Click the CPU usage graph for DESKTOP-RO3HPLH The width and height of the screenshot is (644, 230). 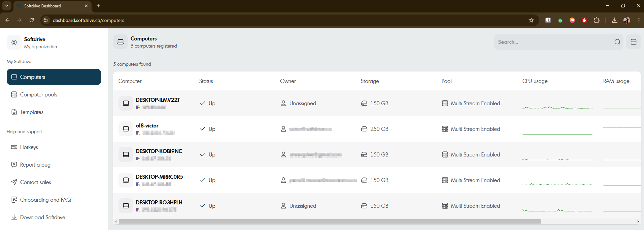[557, 210]
